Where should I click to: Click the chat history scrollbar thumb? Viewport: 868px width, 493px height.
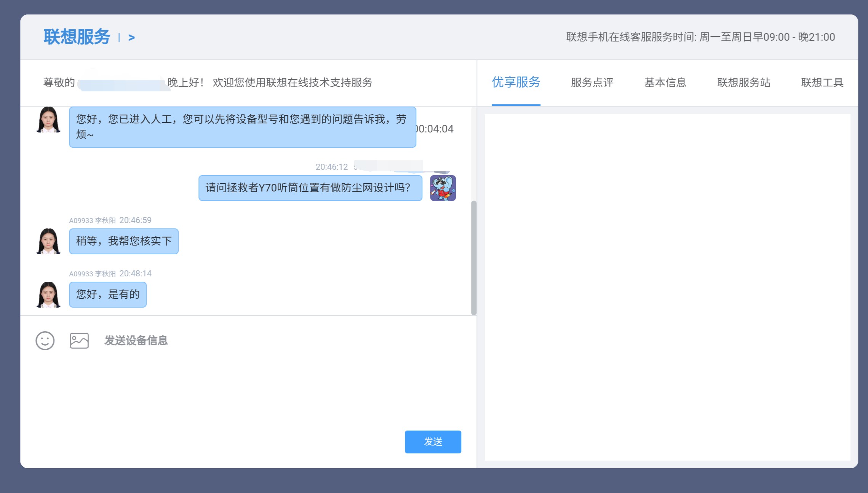click(474, 258)
